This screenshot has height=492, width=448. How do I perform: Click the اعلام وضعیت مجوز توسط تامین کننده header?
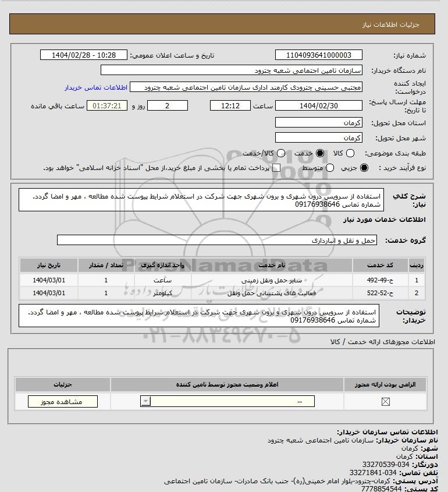pyautogui.click(x=227, y=384)
